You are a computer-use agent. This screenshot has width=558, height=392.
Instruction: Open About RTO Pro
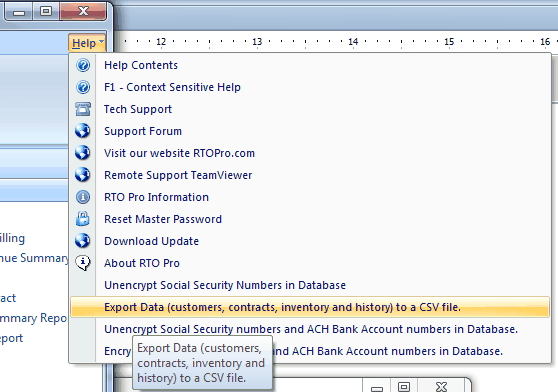(x=310, y=263)
